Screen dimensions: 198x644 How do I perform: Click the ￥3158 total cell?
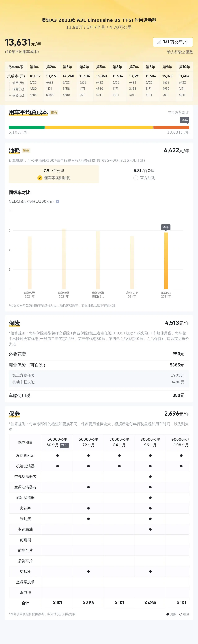pyautogui.click(x=88, y=603)
